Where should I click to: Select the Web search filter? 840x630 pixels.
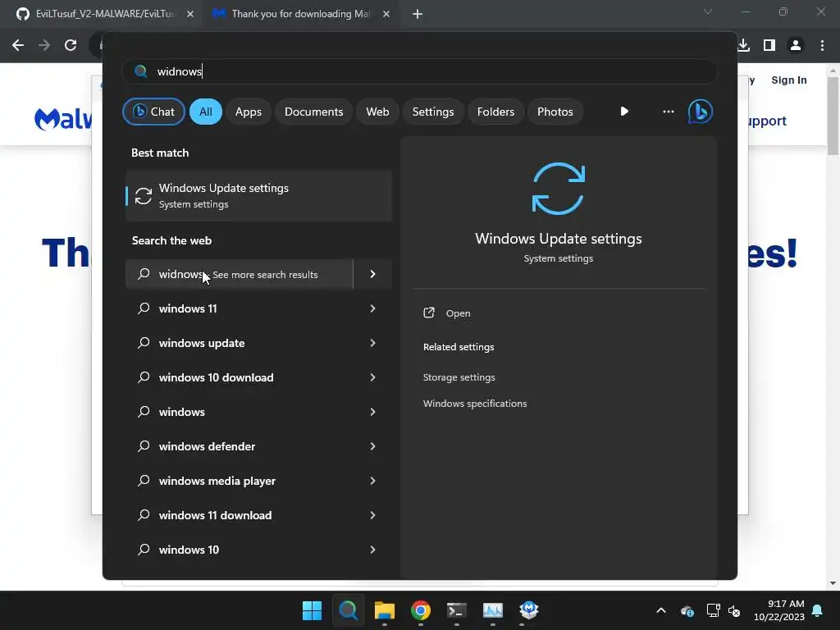[x=377, y=112]
